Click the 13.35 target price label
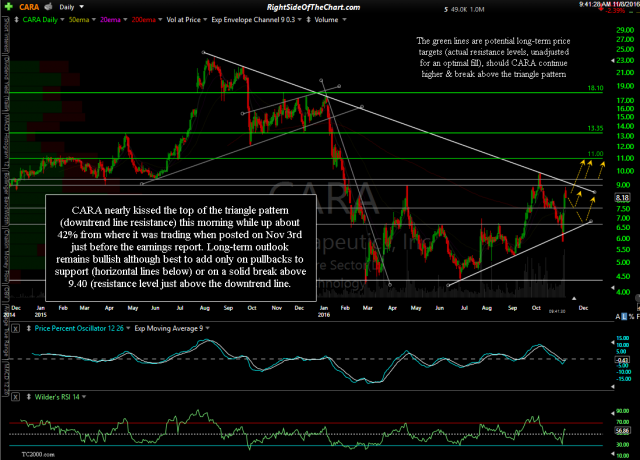Screen dimensions: 640x460 tap(595, 128)
